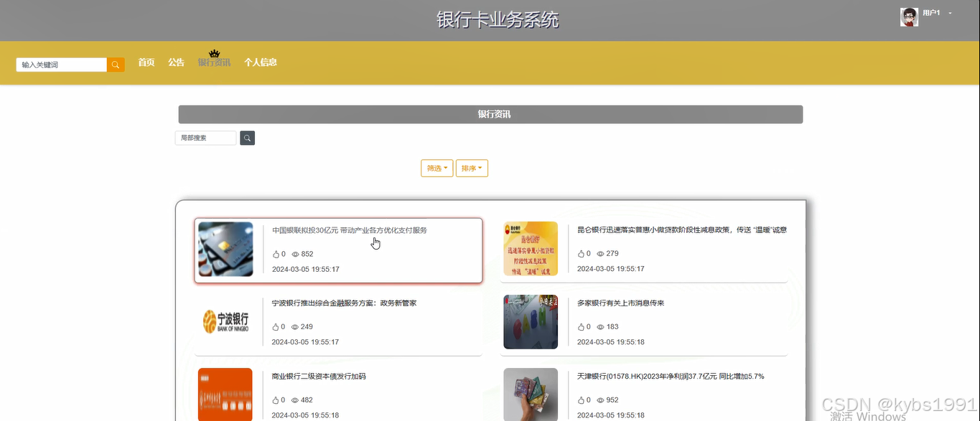Like the 天津银行 2023年净利润 article

pos(582,399)
